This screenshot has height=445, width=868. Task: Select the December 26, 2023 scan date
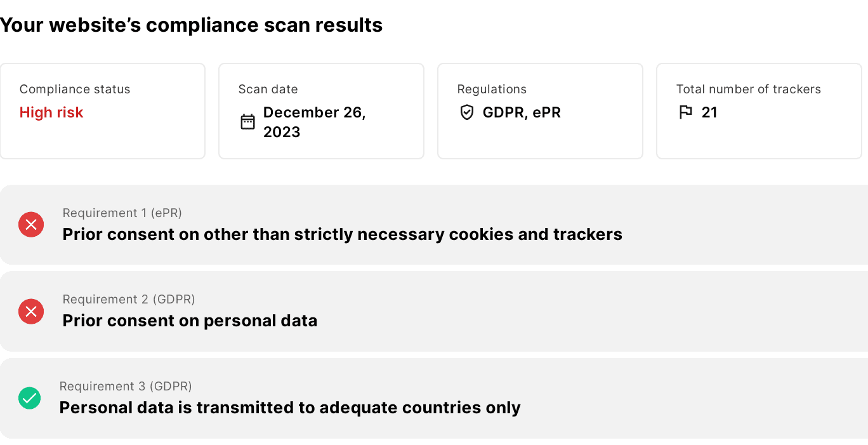315,122
